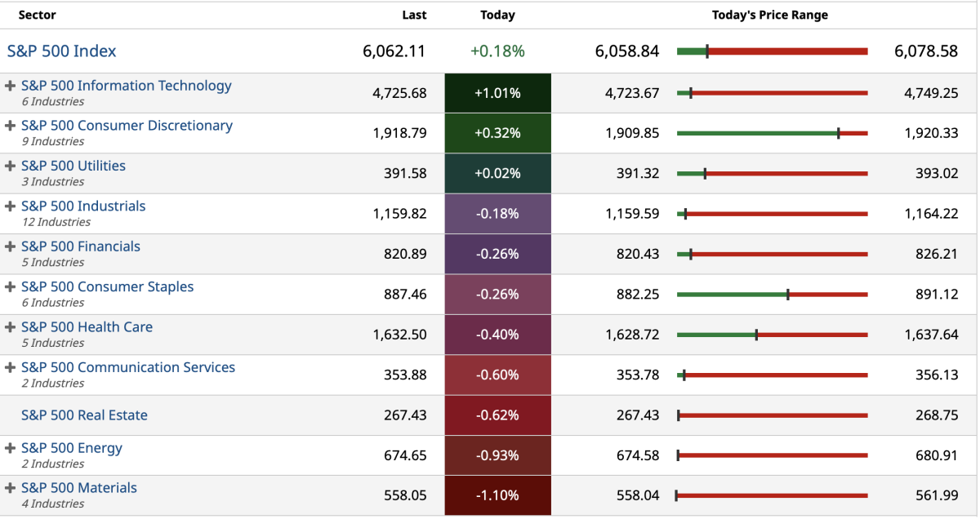
Task: Click plus icon beside S&P 500 Financials
Action: [x=11, y=246]
